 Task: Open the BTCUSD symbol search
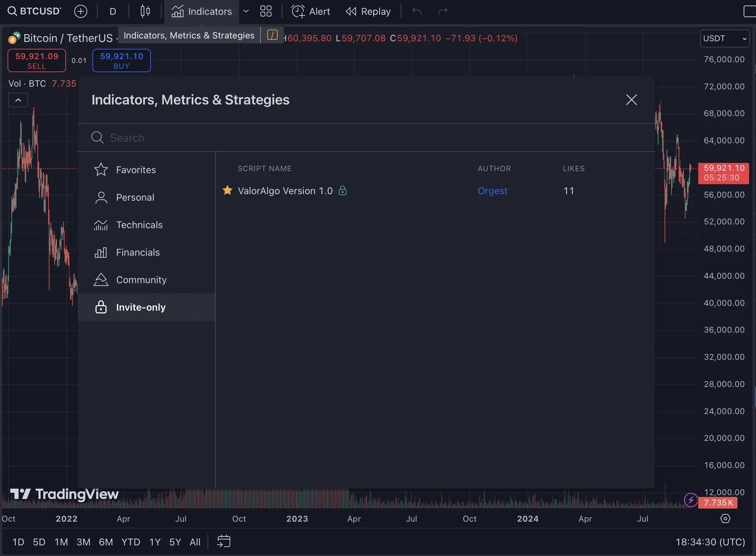coord(34,11)
